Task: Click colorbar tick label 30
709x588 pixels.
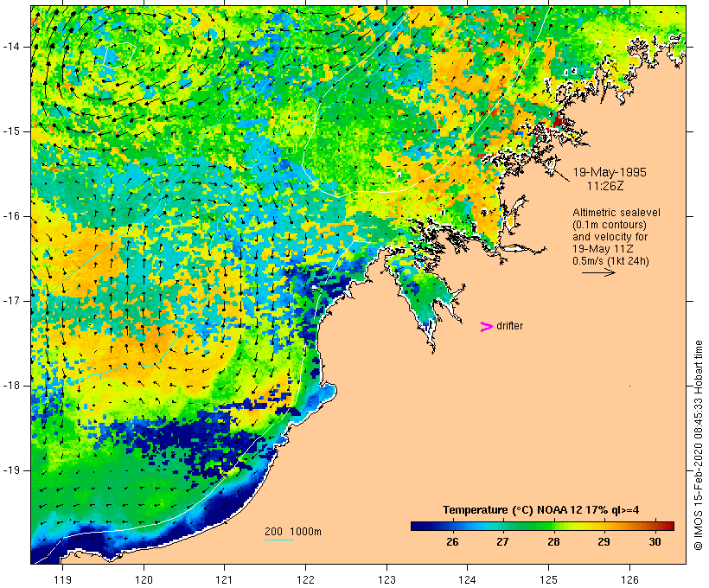Action: pos(655,542)
